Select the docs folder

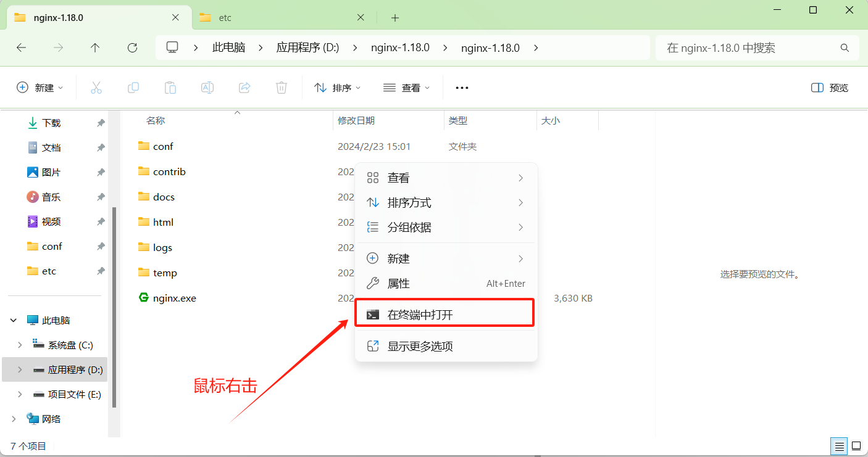coord(164,197)
